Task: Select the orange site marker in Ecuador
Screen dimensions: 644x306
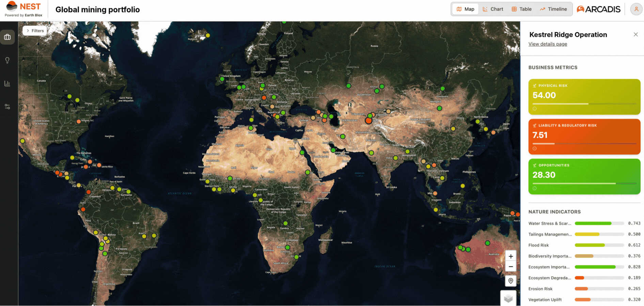Action: pyautogui.click(x=83, y=209)
